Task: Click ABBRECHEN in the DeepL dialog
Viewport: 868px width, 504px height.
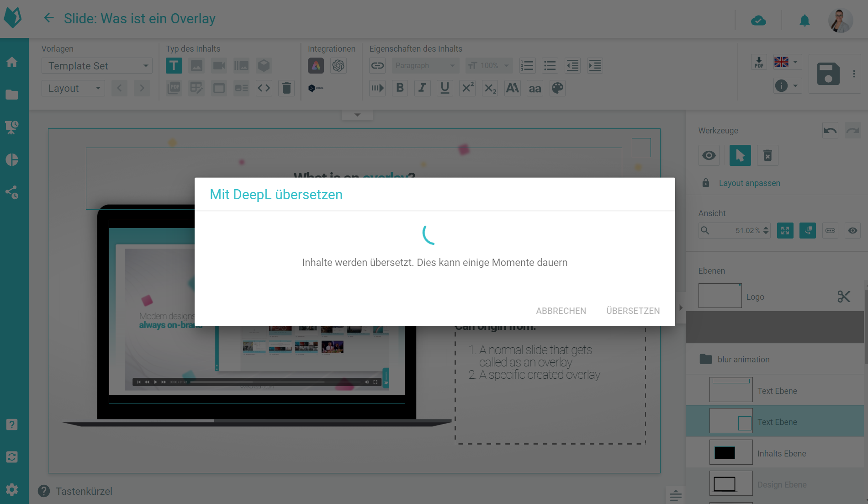Action: pyautogui.click(x=561, y=311)
